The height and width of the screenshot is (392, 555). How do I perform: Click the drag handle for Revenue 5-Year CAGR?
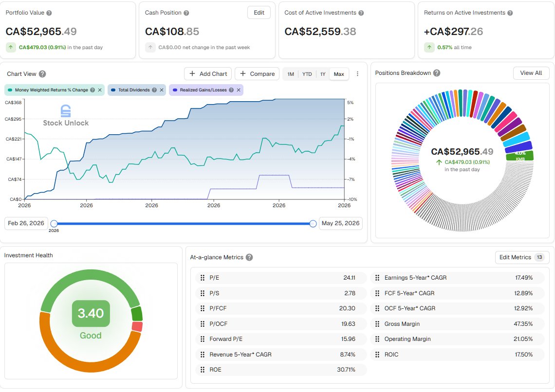tap(203, 355)
